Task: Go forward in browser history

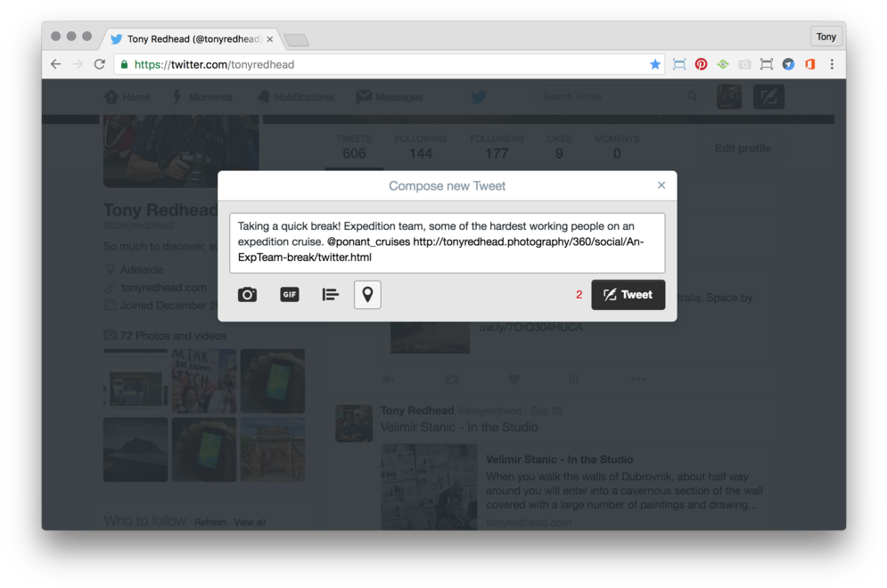Action: (x=78, y=64)
